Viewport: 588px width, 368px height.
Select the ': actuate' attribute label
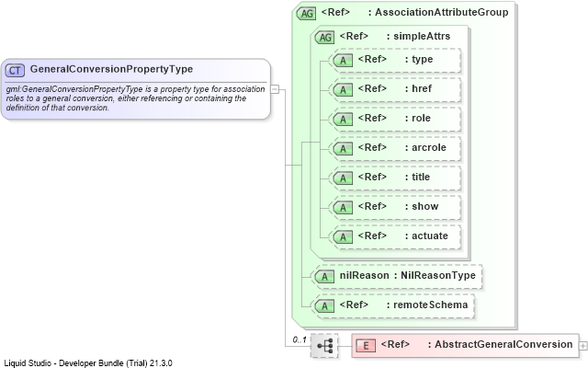426,236
